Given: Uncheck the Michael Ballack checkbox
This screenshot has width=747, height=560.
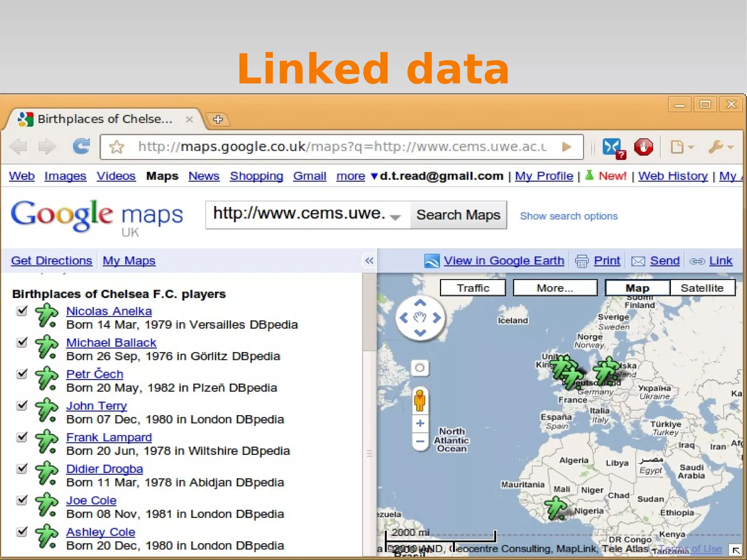Looking at the screenshot, I should pos(22,342).
